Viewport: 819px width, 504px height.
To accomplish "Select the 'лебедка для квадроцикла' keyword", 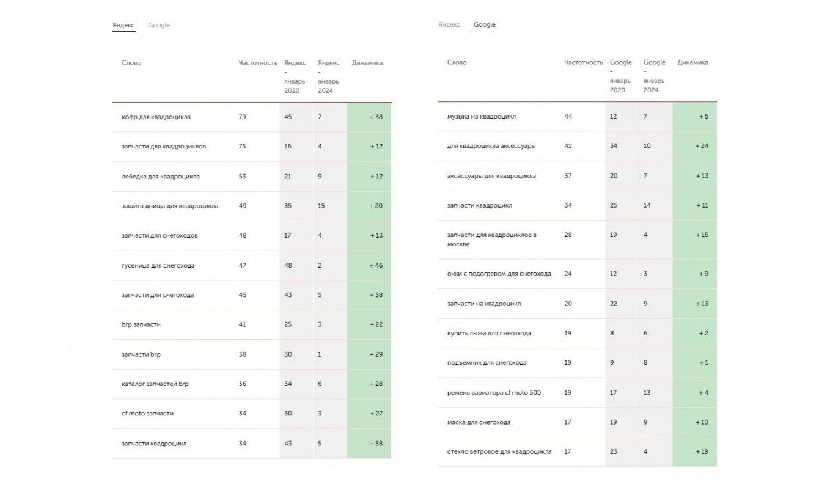I will pyautogui.click(x=160, y=177).
